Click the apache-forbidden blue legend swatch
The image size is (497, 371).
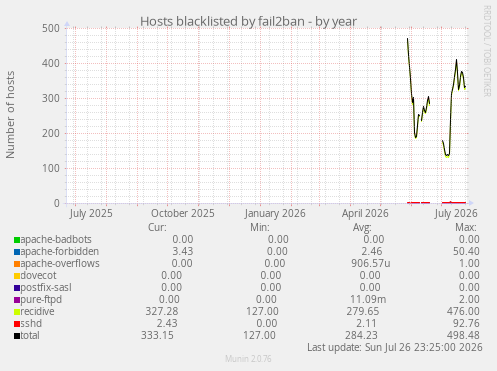tap(17, 252)
